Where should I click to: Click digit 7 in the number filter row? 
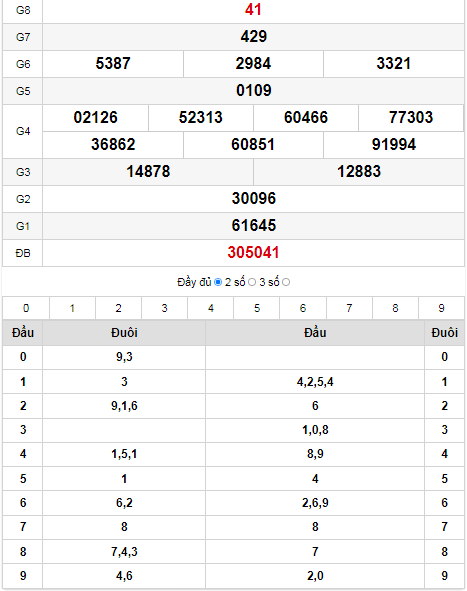coord(349,308)
